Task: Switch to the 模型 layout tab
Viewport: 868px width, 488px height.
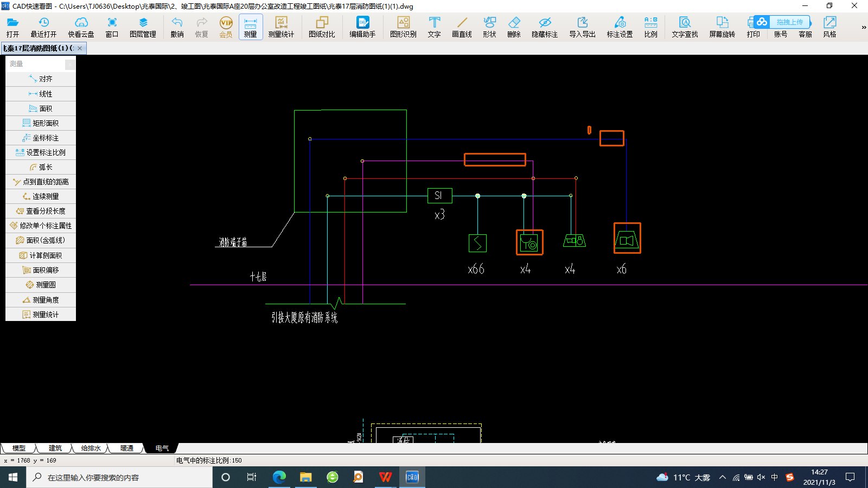Action: (x=19, y=448)
